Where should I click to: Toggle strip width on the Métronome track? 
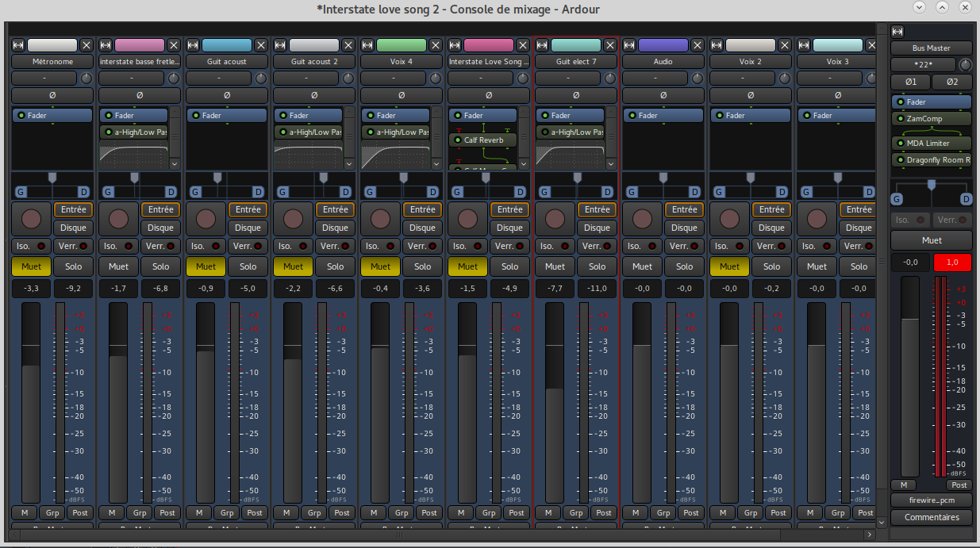(x=18, y=45)
